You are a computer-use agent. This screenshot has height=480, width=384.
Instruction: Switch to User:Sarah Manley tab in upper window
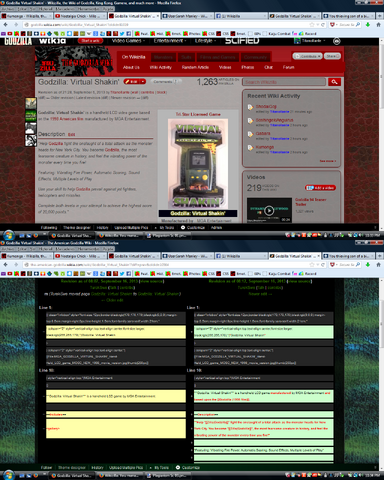tap(187, 16)
